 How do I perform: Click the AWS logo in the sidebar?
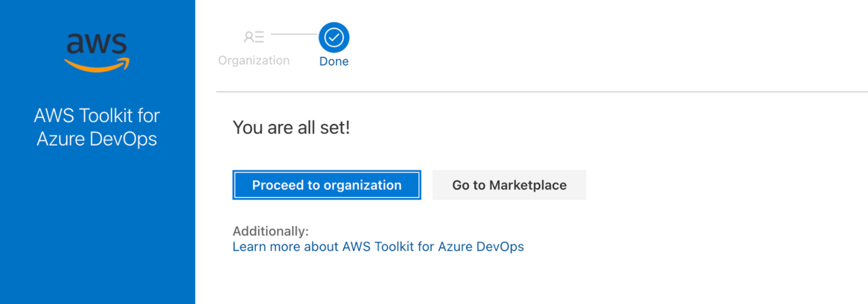[97, 51]
